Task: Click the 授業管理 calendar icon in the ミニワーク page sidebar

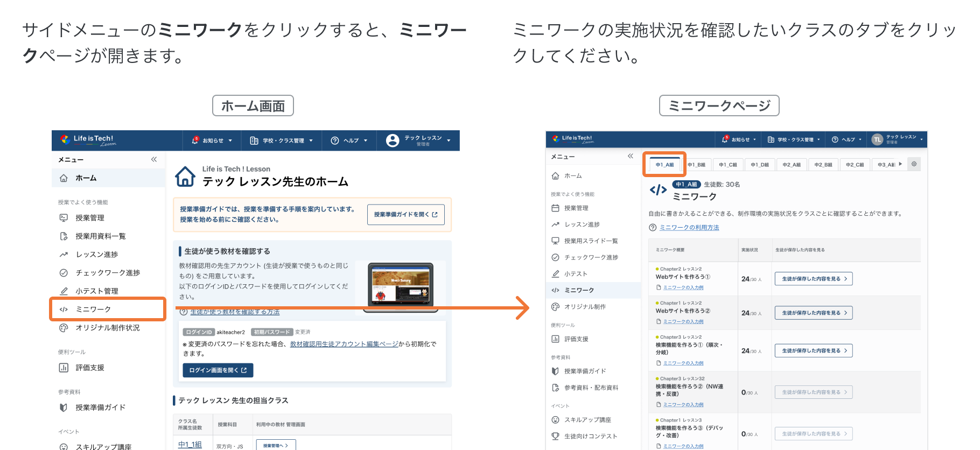Action: [556, 208]
